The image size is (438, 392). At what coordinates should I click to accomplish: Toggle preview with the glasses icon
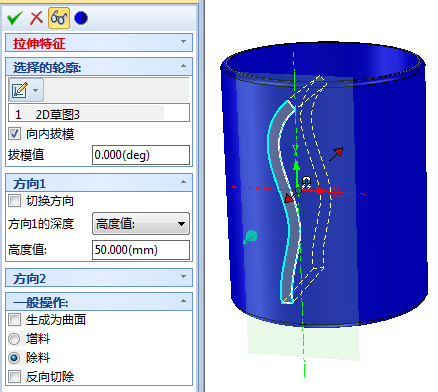click(x=59, y=18)
